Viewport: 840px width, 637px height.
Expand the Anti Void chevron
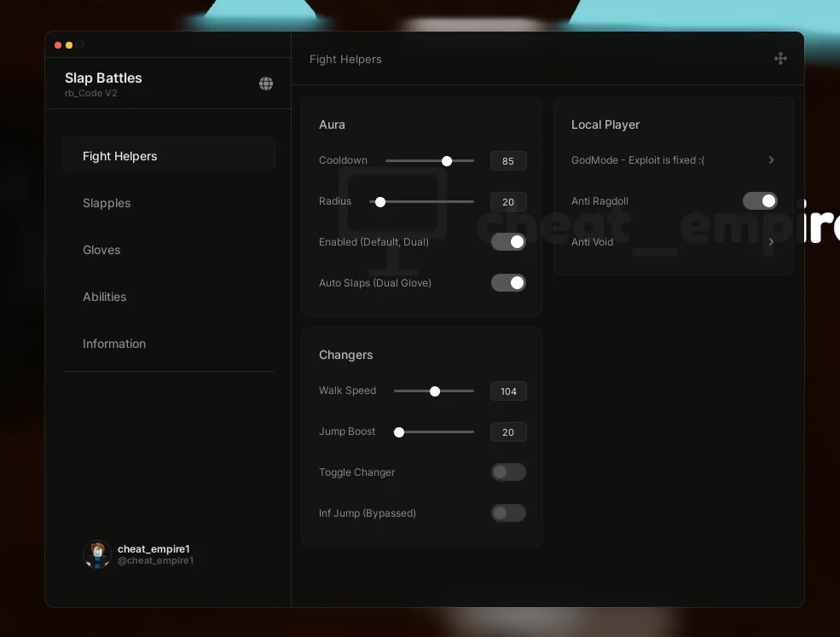pos(771,242)
